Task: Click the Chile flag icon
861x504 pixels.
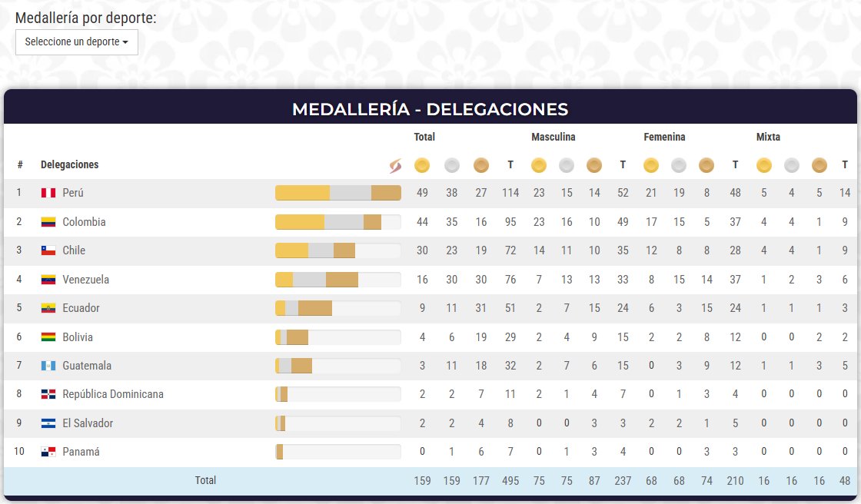Action: coord(48,250)
